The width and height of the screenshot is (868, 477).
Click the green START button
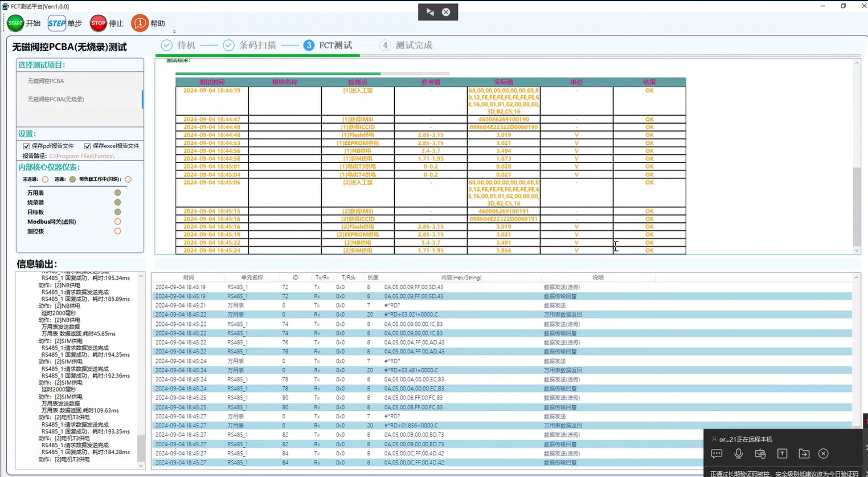coord(15,23)
